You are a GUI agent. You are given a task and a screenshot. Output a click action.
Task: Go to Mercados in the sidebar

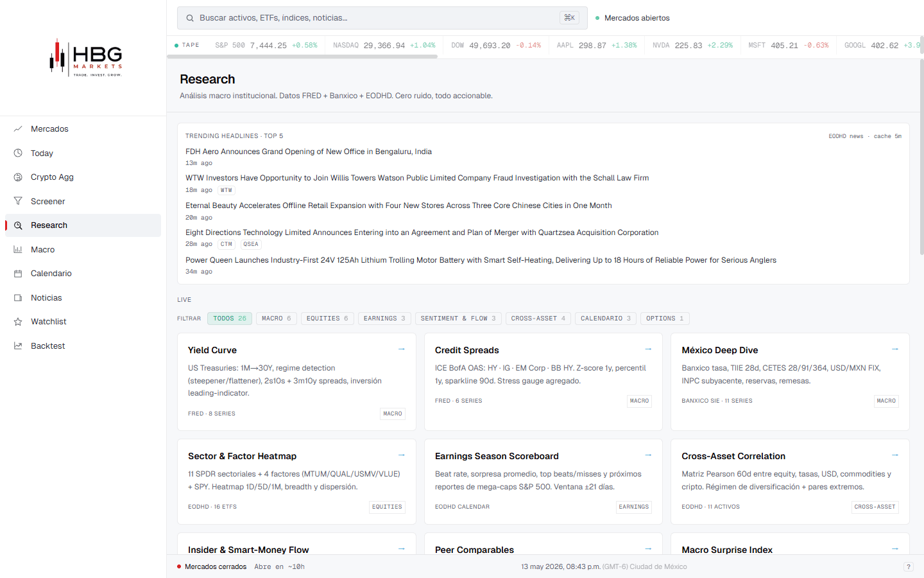(x=83, y=129)
